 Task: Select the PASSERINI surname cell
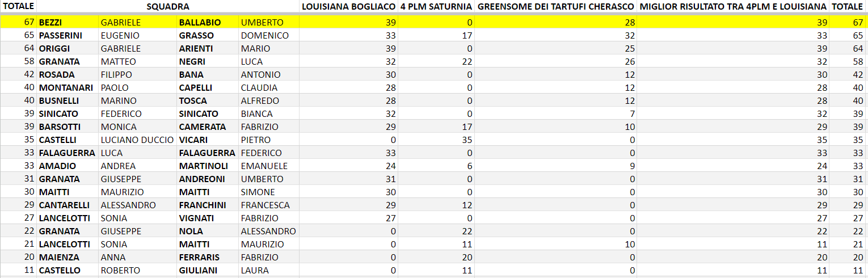click(x=60, y=35)
